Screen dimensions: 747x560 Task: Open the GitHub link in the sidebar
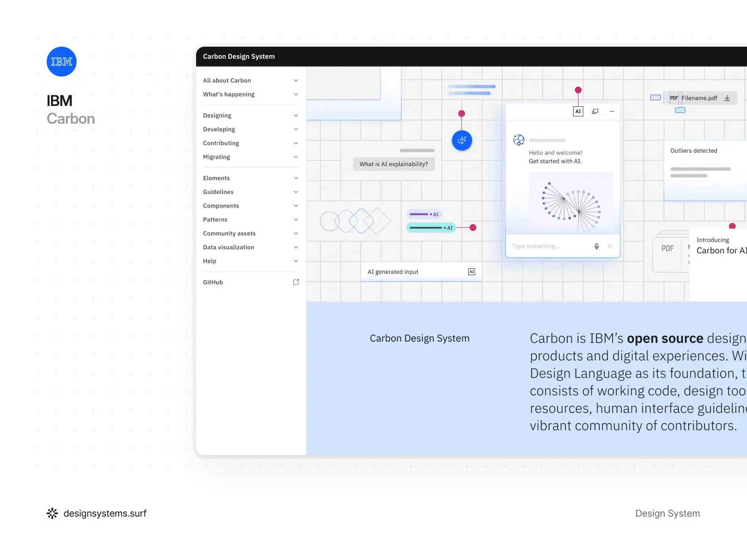213,282
